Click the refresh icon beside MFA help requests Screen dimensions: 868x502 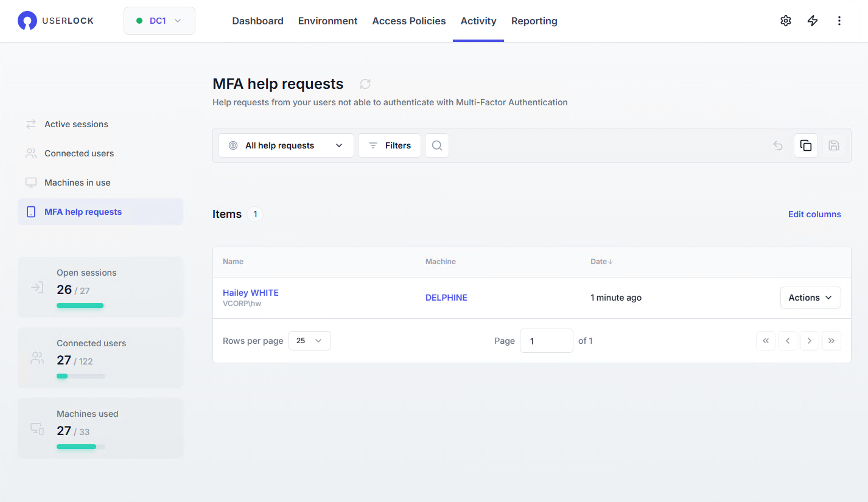pos(365,84)
